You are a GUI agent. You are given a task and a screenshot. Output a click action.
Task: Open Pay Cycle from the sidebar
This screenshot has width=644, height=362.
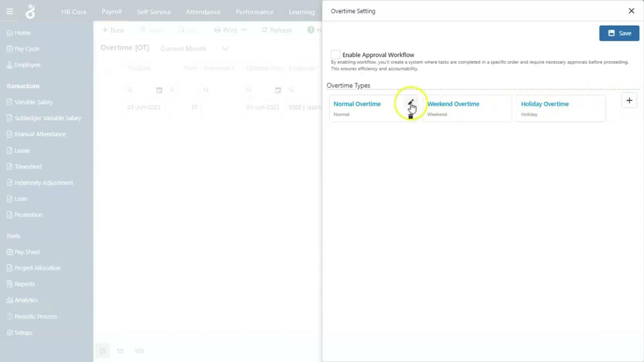(x=23, y=49)
